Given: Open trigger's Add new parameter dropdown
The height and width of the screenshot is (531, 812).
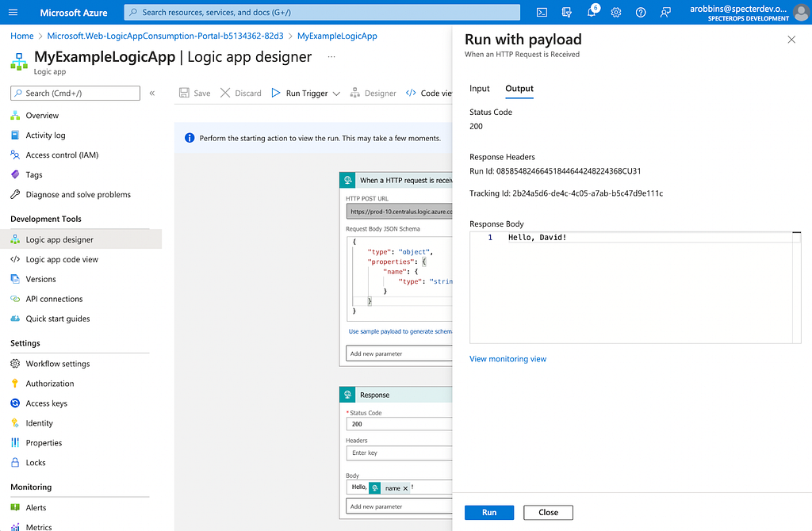Looking at the screenshot, I should [x=400, y=353].
